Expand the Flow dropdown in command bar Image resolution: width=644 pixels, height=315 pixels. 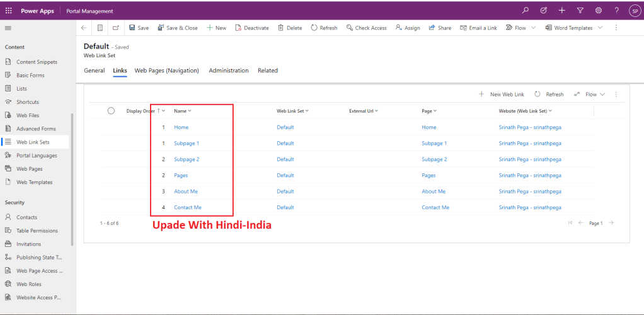point(533,28)
